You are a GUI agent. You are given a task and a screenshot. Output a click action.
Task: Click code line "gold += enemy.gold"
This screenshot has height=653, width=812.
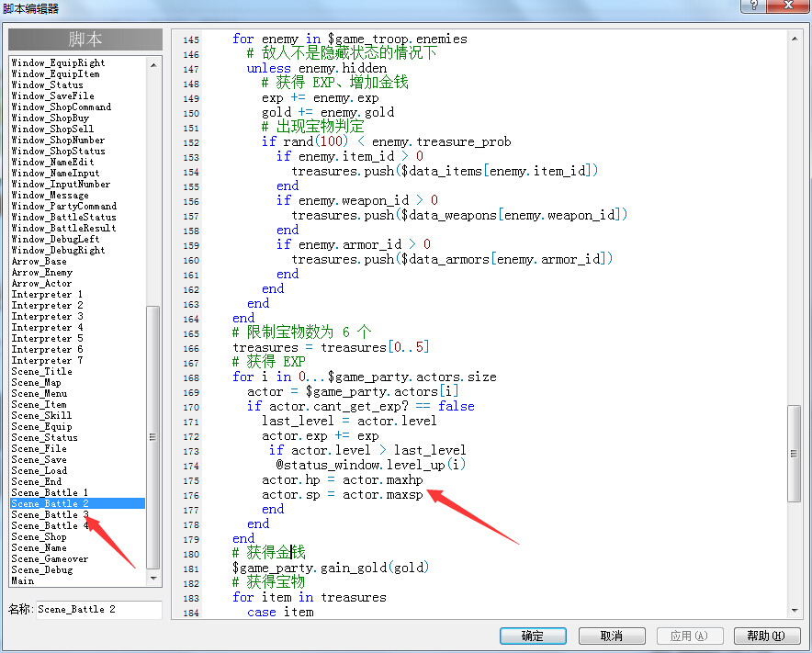click(x=328, y=112)
